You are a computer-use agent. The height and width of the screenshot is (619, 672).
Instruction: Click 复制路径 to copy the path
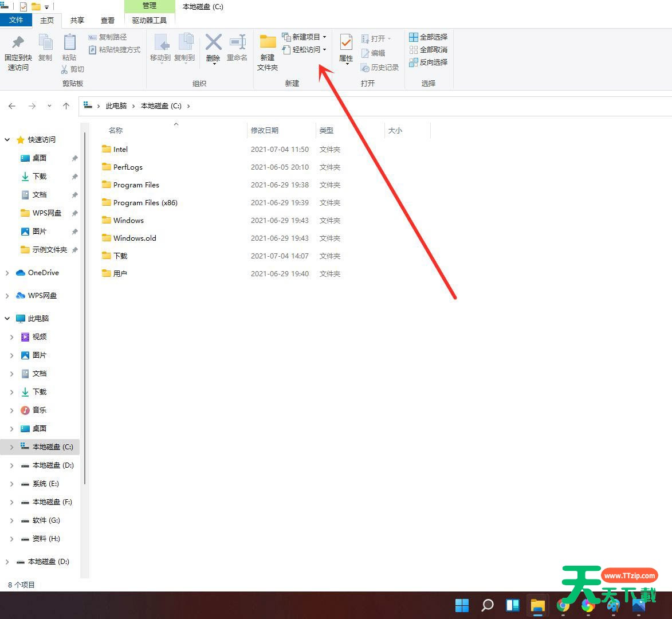click(x=112, y=36)
